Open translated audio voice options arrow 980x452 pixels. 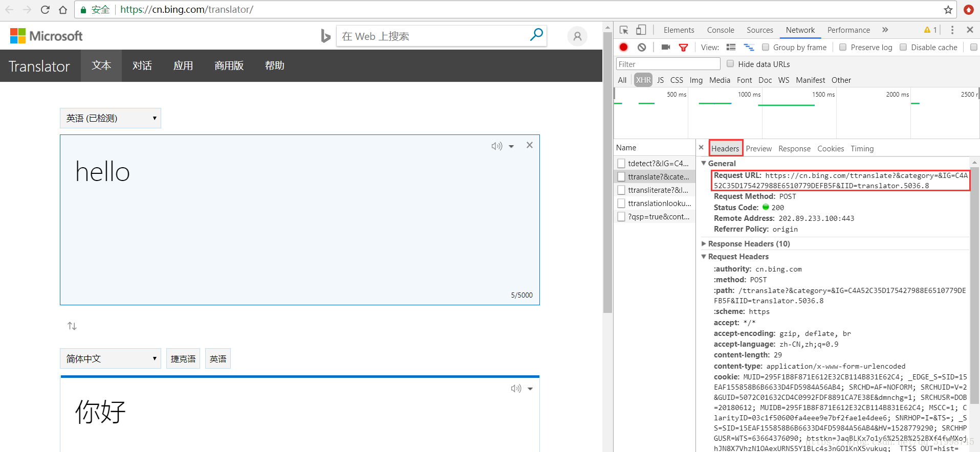click(x=530, y=389)
